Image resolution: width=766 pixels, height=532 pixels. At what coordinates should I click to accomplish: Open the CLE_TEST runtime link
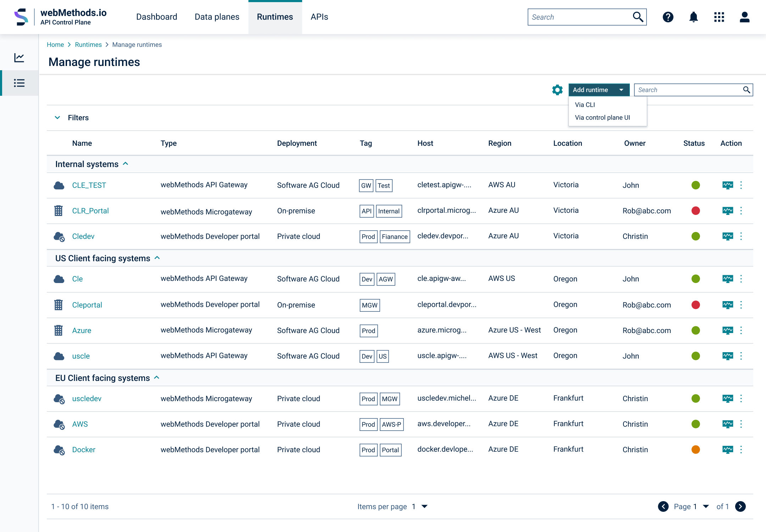89,185
